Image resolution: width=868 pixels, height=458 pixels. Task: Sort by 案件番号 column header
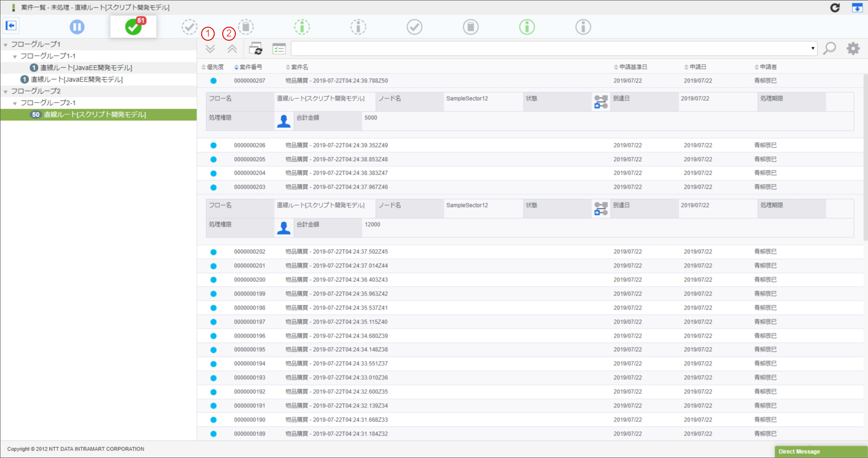click(248, 67)
